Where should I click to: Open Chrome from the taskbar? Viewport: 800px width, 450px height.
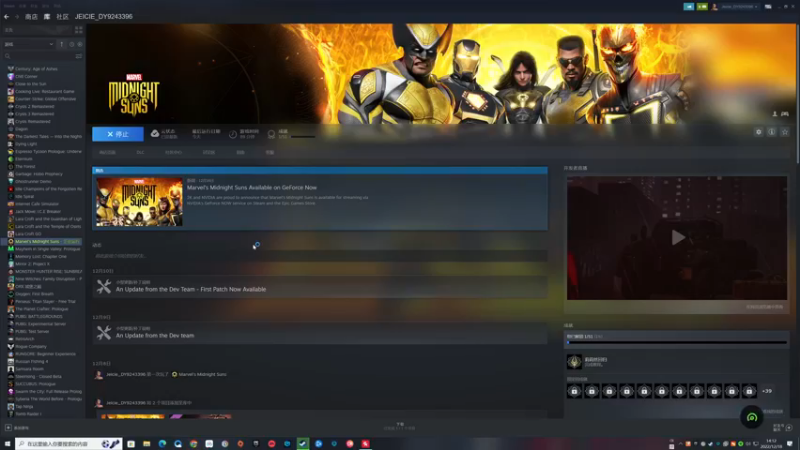click(x=193, y=444)
